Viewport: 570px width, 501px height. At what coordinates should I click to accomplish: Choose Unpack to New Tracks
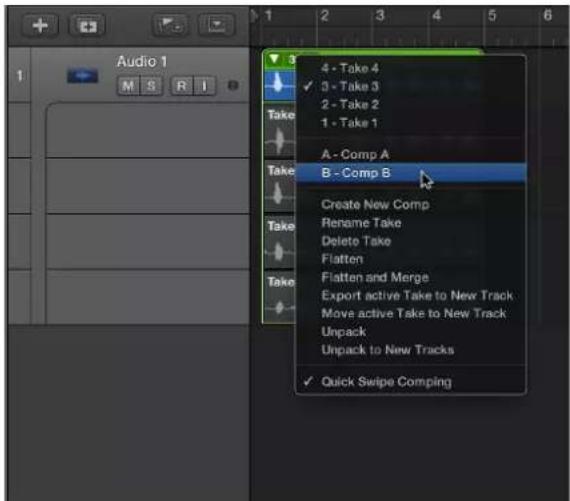(x=411, y=350)
